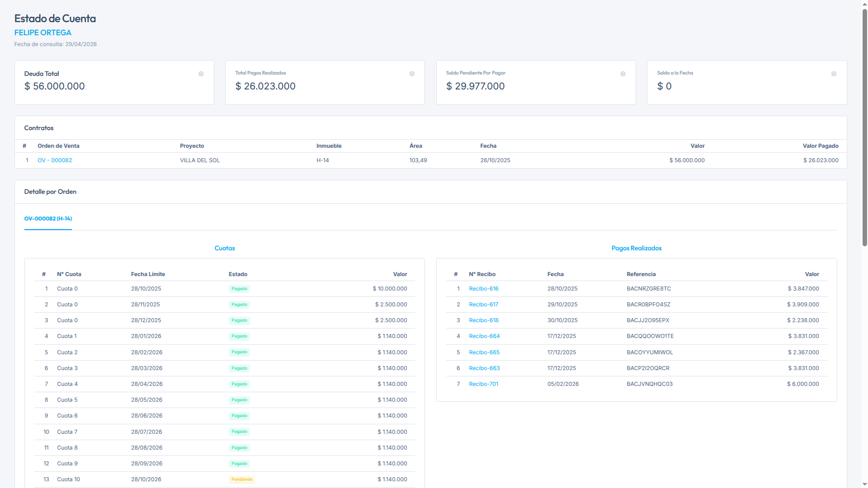Open sales order OV - 000082 link
The width and height of the screenshot is (868, 488).
55,160
